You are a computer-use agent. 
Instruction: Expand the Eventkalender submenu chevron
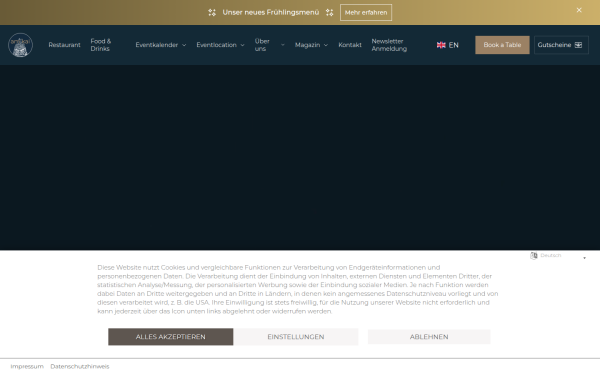184,45
